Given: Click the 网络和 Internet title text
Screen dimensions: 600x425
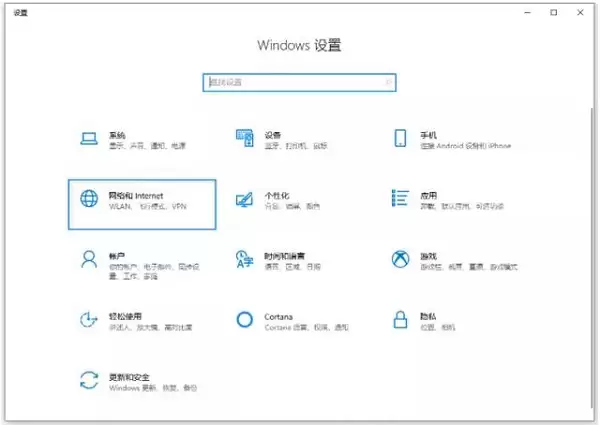Looking at the screenshot, I should [x=136, y=196].
